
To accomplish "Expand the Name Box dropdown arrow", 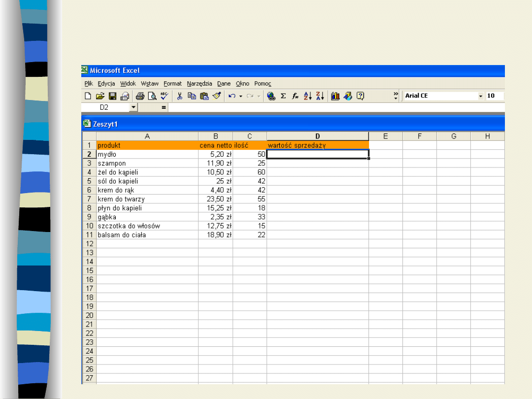I will (133, 107).
